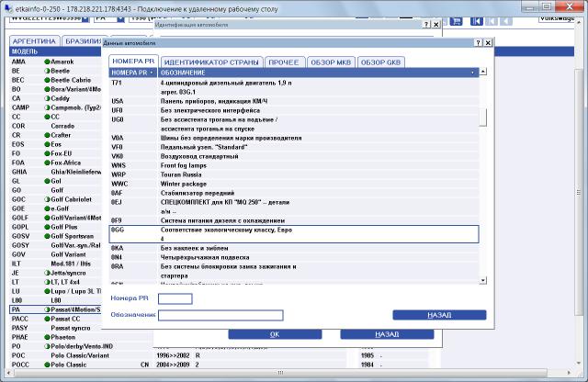Open the 'ОБЗОР GKB' tab

(380, 62)
